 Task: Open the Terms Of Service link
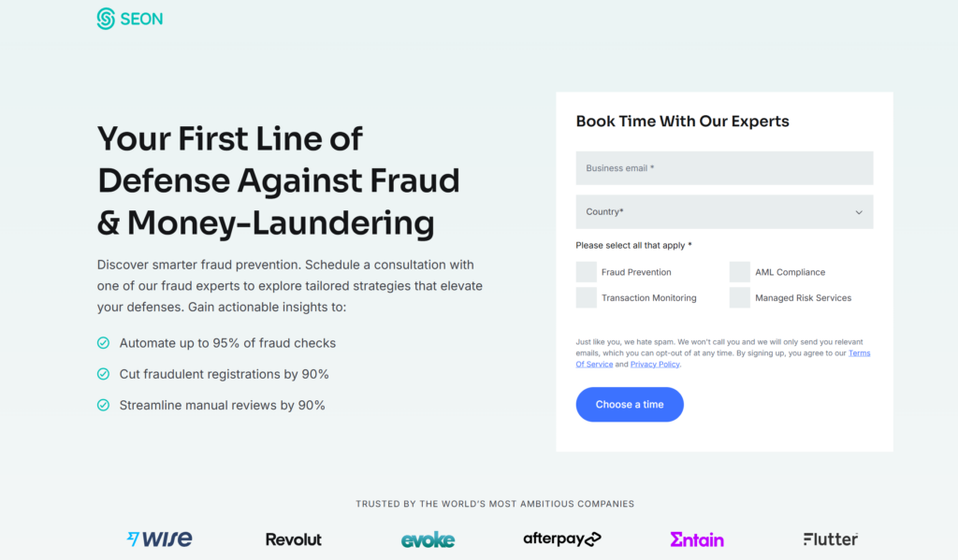tap(859, 353)
